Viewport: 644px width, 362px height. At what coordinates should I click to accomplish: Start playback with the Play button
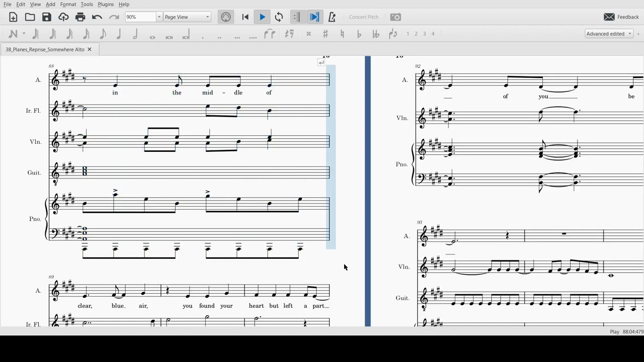(x=262, y=17)
